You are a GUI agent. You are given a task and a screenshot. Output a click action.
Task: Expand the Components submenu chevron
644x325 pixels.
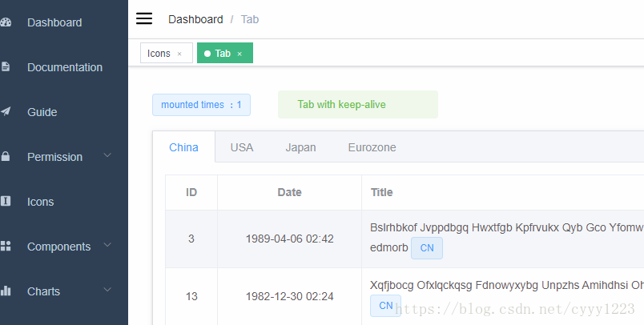click(107, 246)
